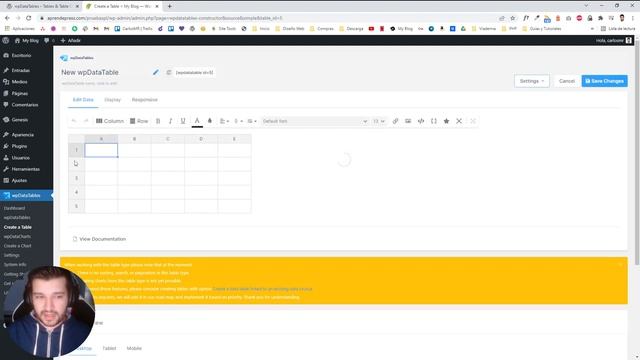
Task: Select the Mobile preview tab
Action: click(134, 348)
